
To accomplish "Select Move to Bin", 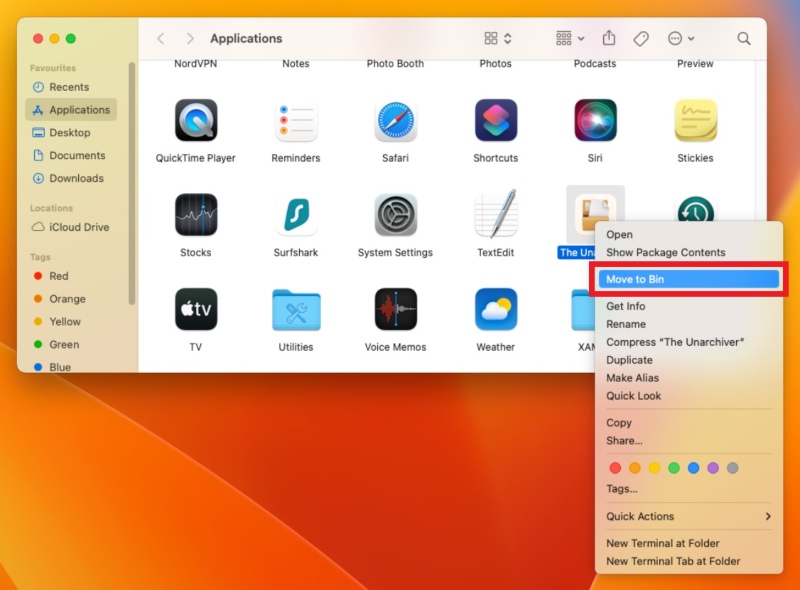I will pyautogui.click(x=688, y=279).
